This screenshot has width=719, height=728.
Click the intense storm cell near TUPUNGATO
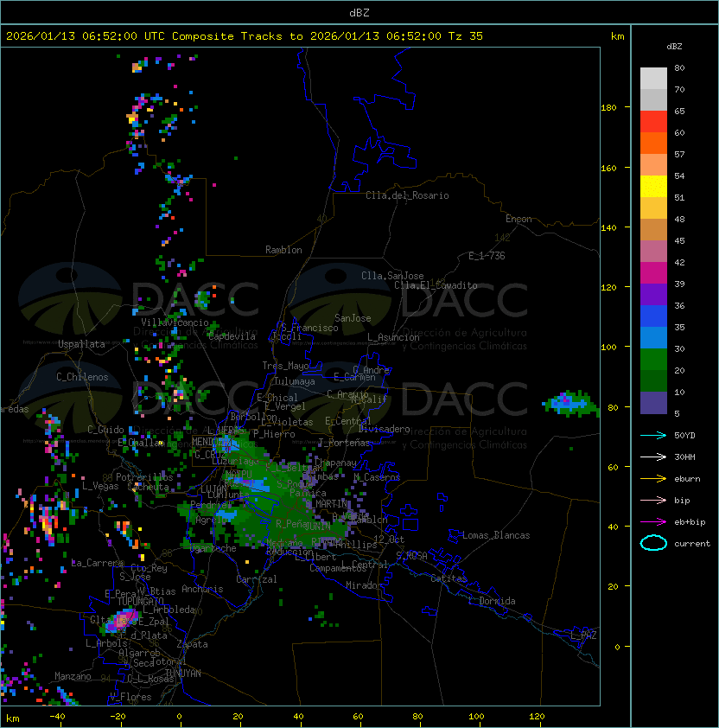point(121,621)
